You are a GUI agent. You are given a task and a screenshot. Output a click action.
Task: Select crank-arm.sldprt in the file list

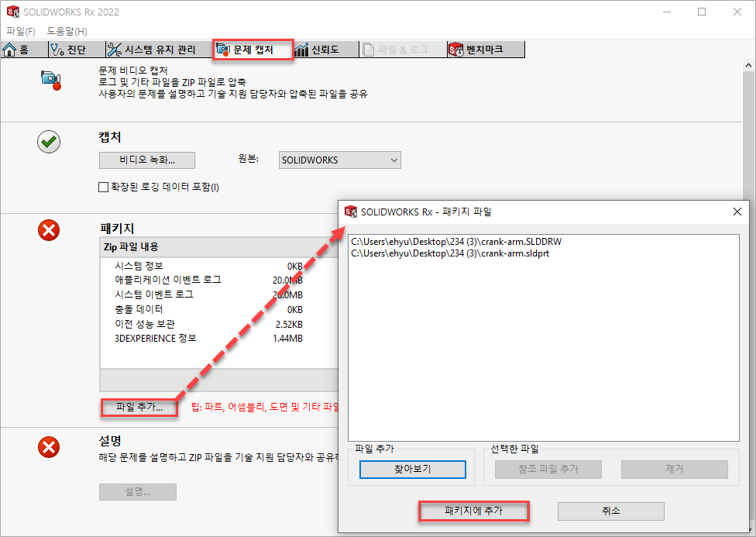450,253
